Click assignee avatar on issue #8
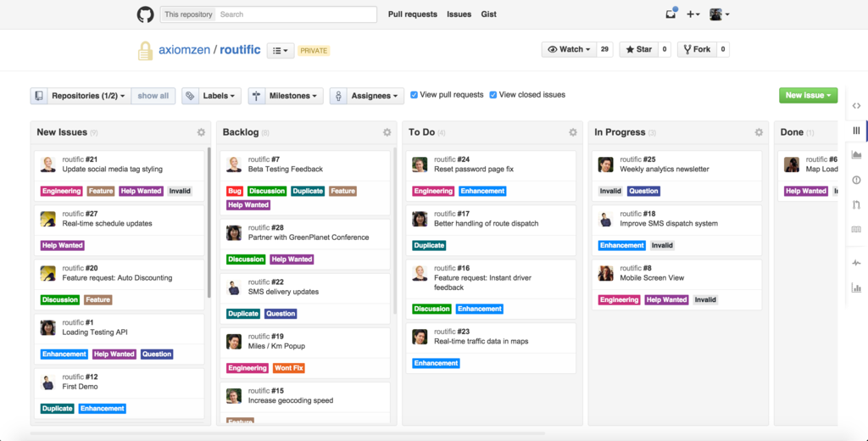This screenshot has width=868, height=441. pyautogui.click(x=606, y=273)
